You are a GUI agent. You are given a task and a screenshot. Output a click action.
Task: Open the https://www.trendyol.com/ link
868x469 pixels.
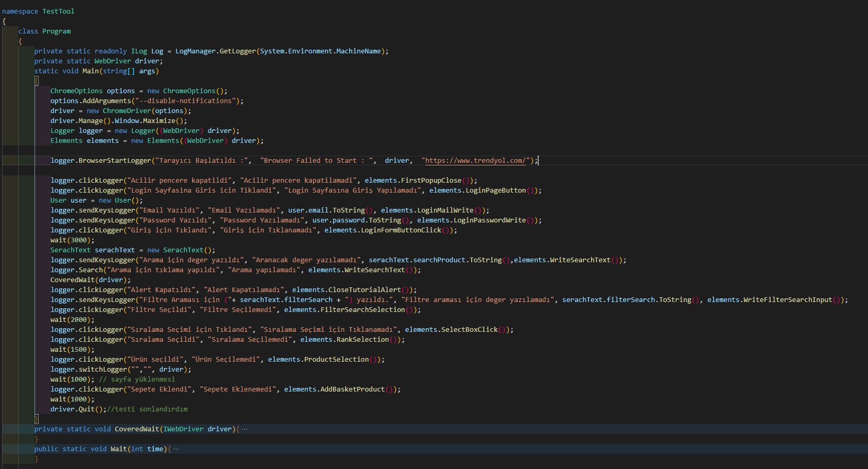476,161
